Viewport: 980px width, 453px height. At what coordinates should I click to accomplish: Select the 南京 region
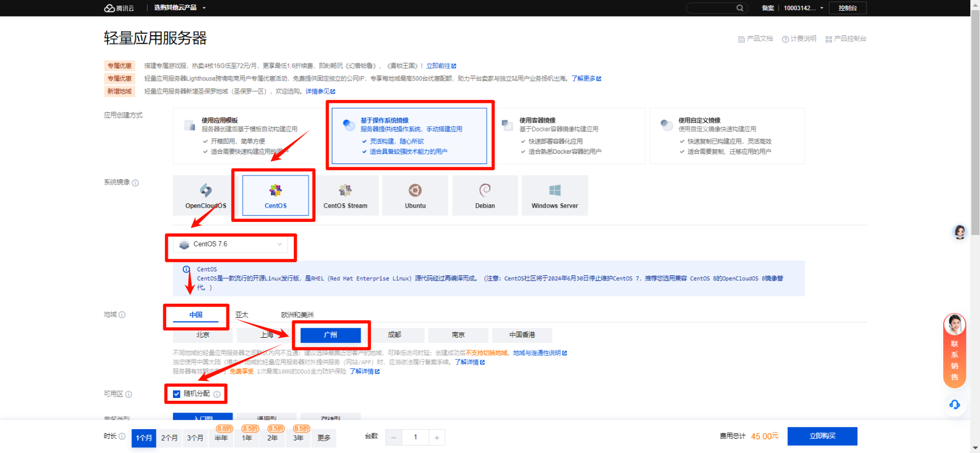[458, 335]
